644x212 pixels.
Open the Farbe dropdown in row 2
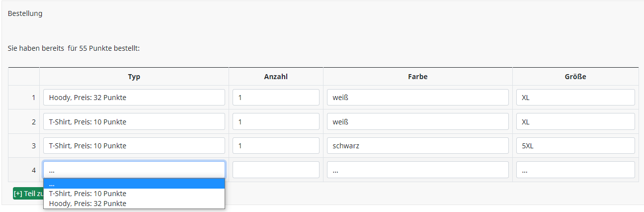(417, 121)
